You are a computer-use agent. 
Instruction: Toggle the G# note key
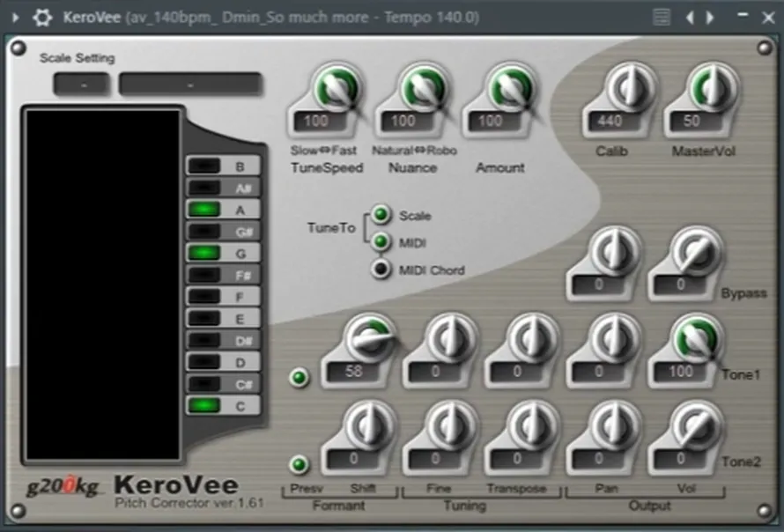click(x=223, y=232)
